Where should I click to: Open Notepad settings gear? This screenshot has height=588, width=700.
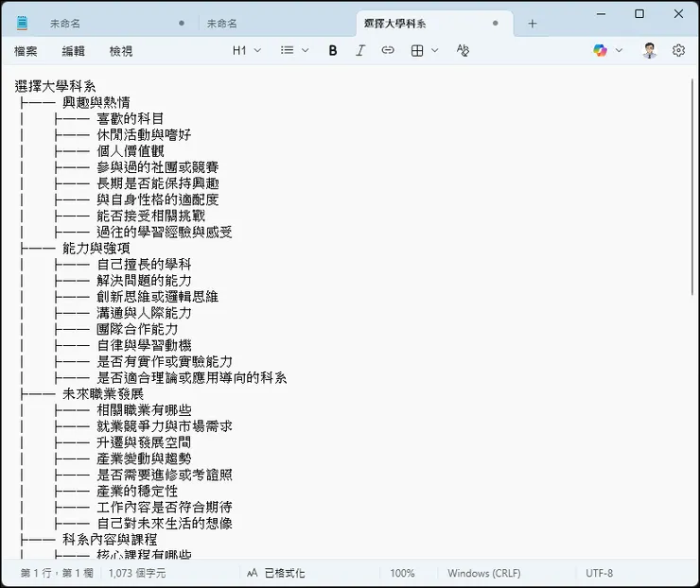[678, 50]
